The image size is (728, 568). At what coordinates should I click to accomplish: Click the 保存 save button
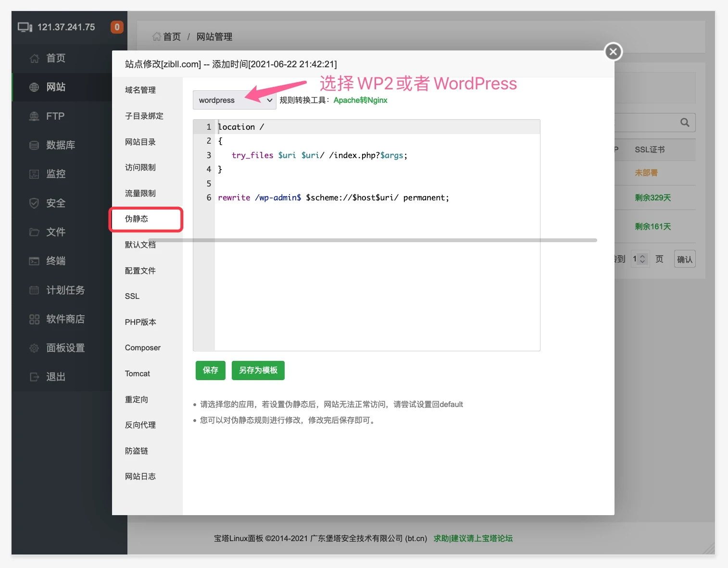pyautogui.click(x=210, y=370)
